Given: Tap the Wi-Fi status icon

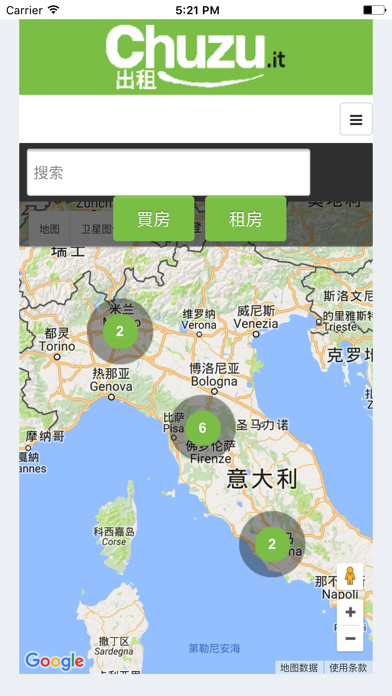Looking at the screenshot, I should (x=54, y=9).
